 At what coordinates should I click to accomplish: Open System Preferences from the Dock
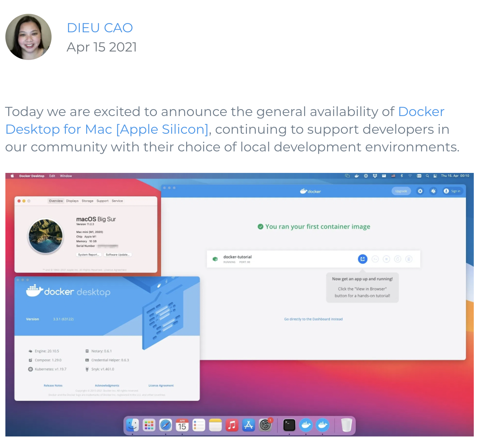265,425
